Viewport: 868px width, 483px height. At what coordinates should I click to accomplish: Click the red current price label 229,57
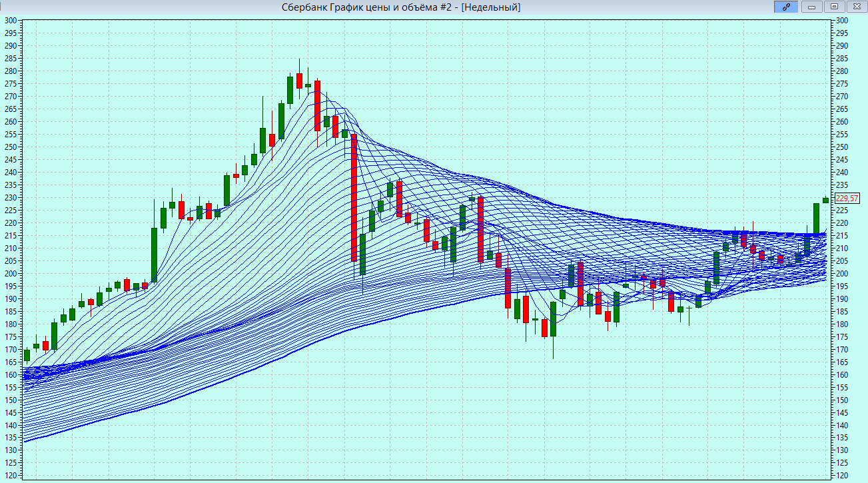point(847,199)
